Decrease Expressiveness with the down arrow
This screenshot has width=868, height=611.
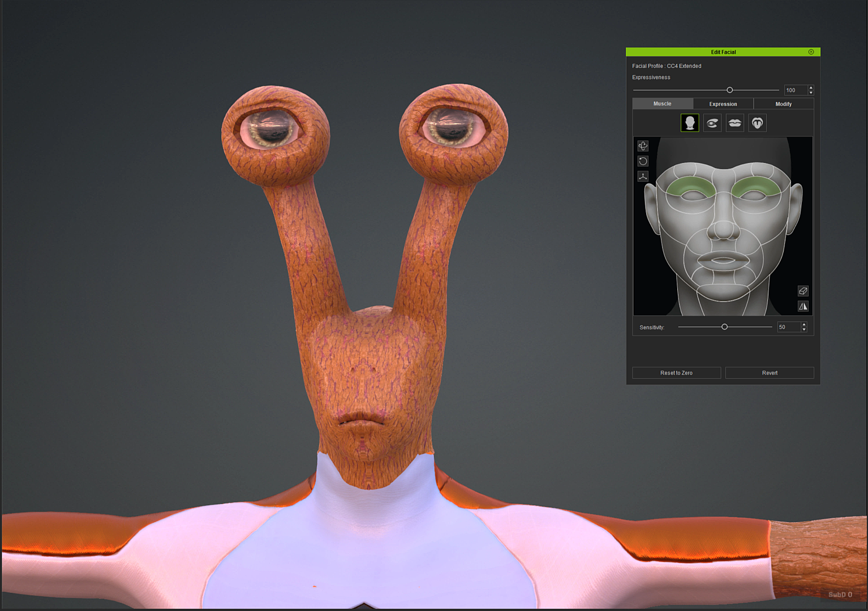(x=811, y=92)
